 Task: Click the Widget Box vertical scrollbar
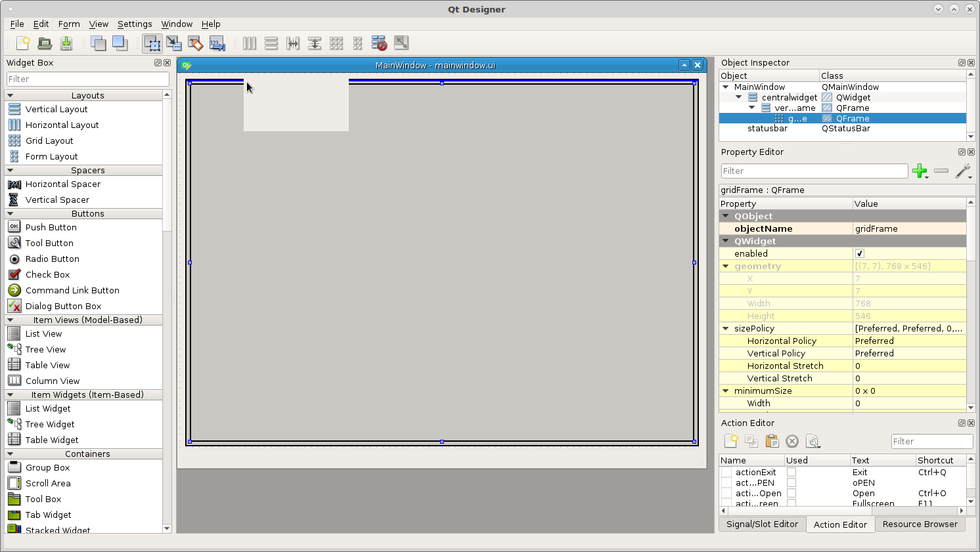click(167, 311)
